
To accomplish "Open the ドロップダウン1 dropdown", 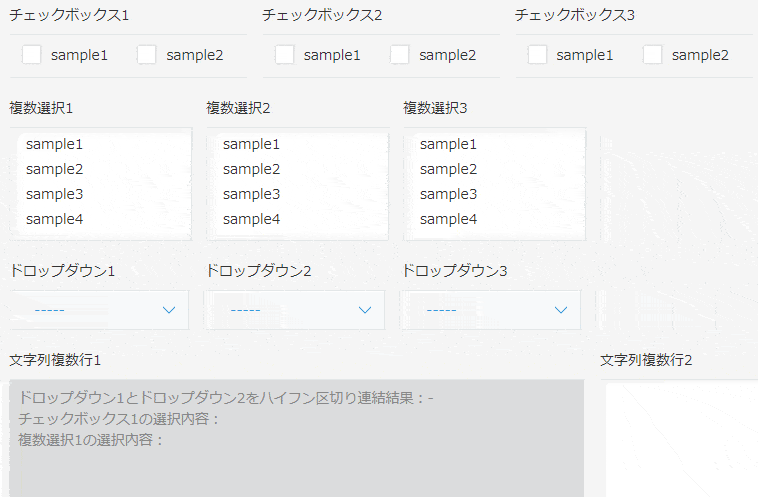I will point(99,310).
